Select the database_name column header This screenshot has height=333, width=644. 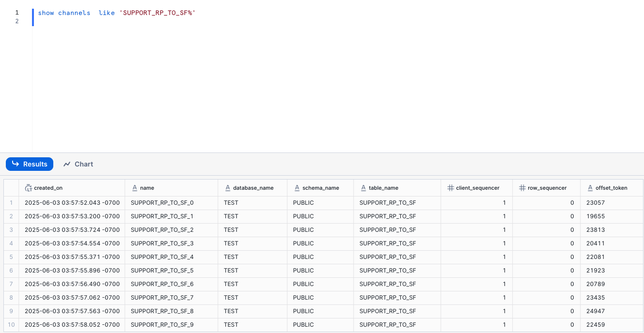(x=252, y=188)
